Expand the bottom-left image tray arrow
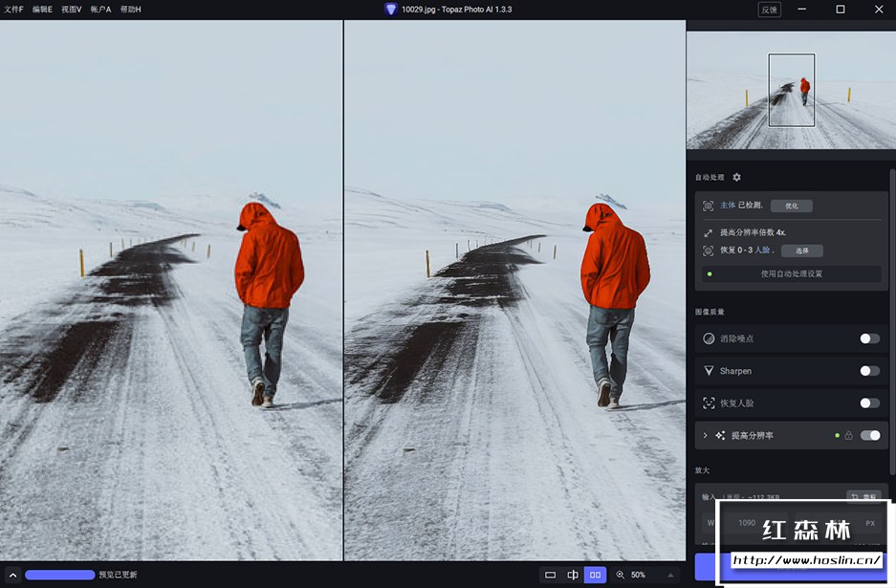896x588 pixels. pos(12,575)
